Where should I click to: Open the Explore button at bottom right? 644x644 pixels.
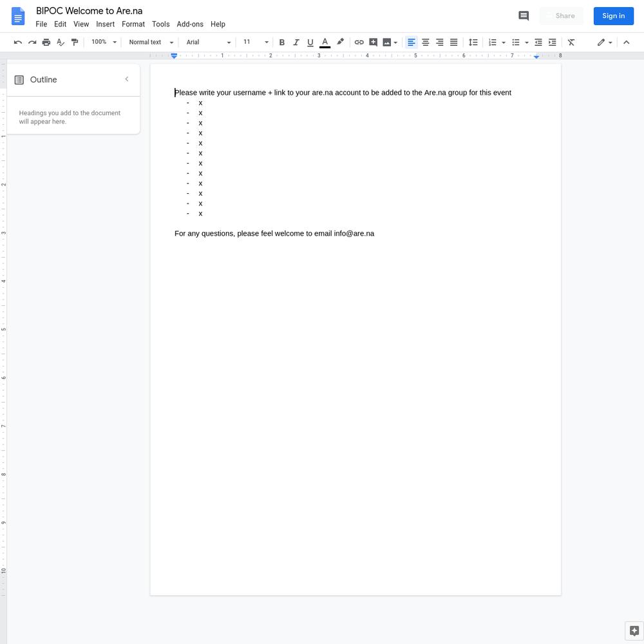(x=634, y=630)
